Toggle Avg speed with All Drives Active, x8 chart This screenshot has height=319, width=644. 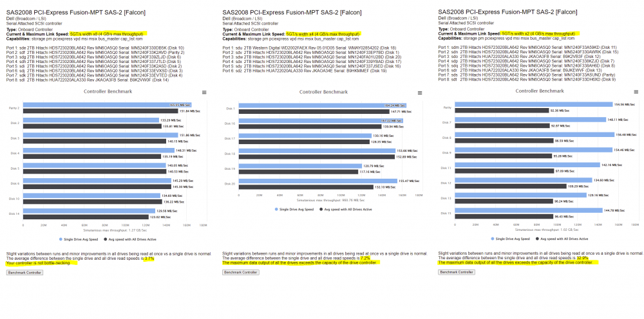coord(130,239)
